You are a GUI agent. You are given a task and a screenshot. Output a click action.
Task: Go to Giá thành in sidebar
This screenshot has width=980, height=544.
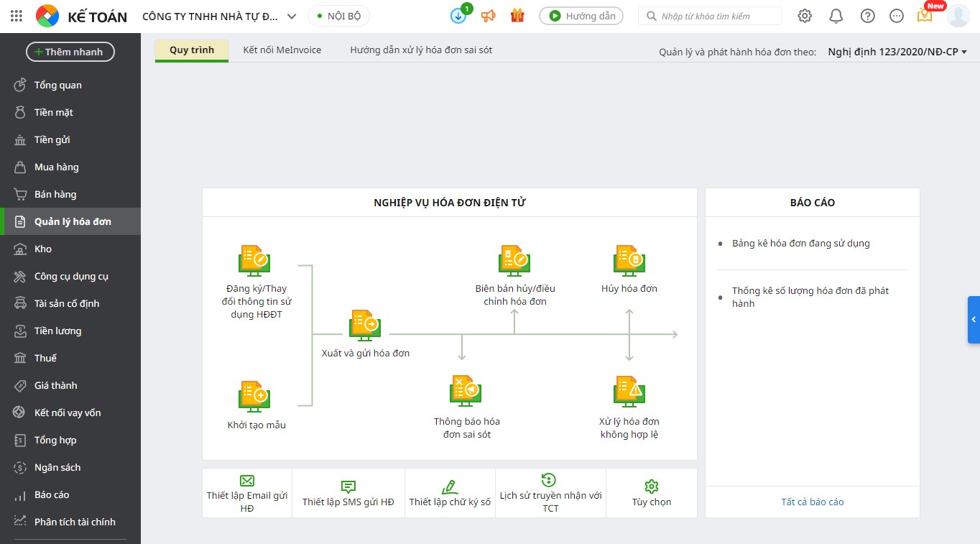[x=70, y=385]
